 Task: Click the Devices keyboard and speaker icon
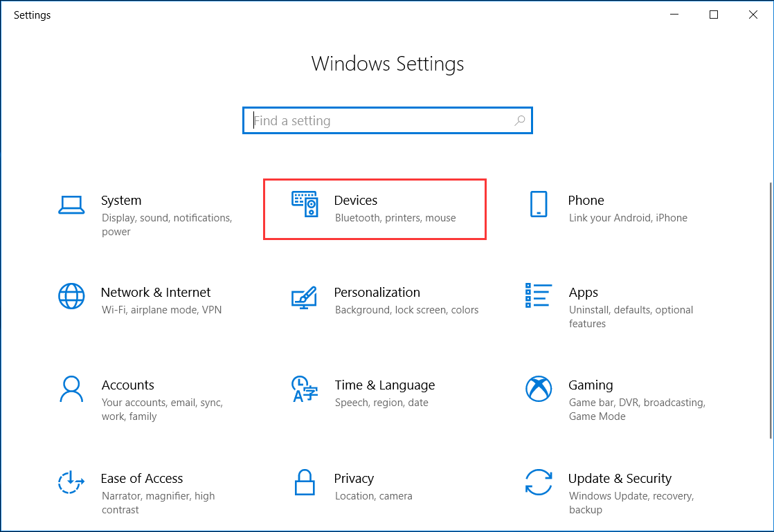(305, 204)
